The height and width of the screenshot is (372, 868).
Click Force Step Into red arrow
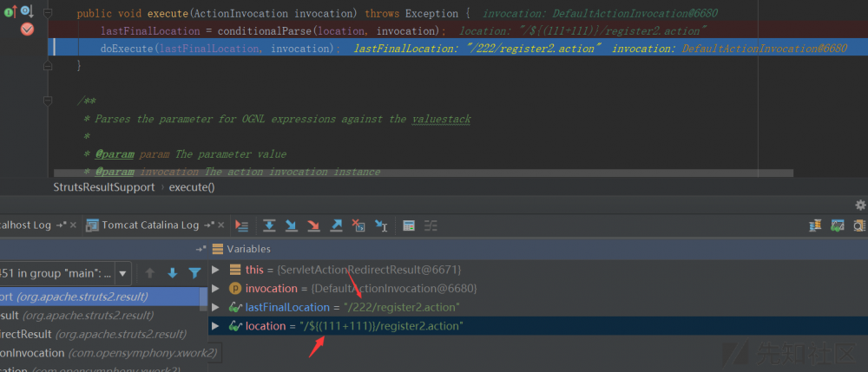pos(314,225)
